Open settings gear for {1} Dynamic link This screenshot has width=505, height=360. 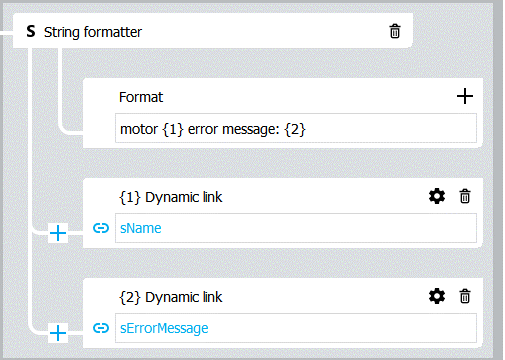[x=437, y=196]
